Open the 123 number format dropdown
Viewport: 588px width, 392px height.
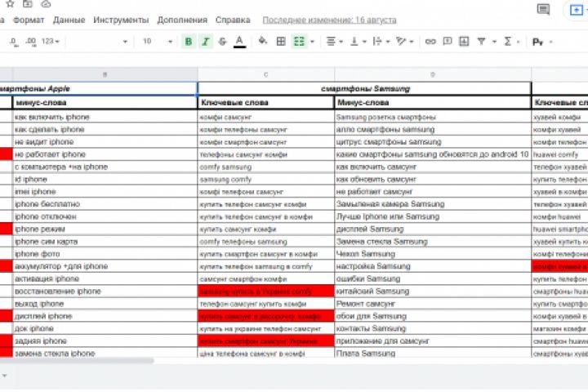click(51, 42)
